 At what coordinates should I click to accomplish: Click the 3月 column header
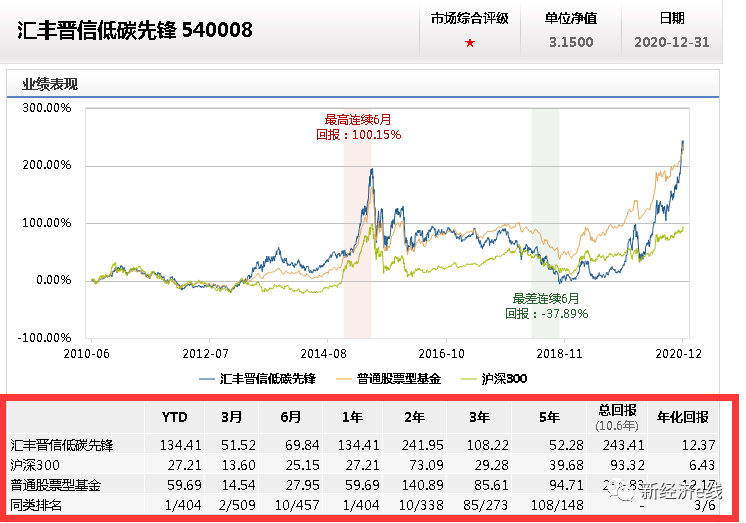pyautogui.click(x=232, y=417)
